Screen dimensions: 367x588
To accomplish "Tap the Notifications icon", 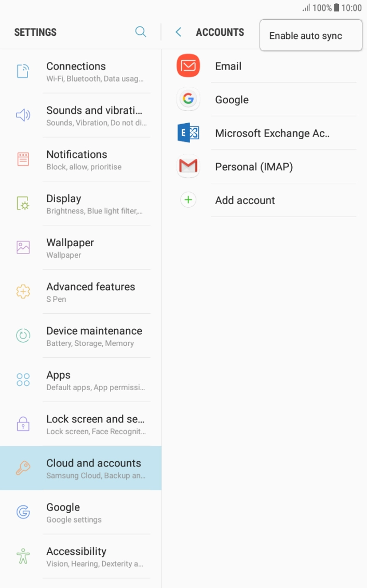I will point(23,159).
